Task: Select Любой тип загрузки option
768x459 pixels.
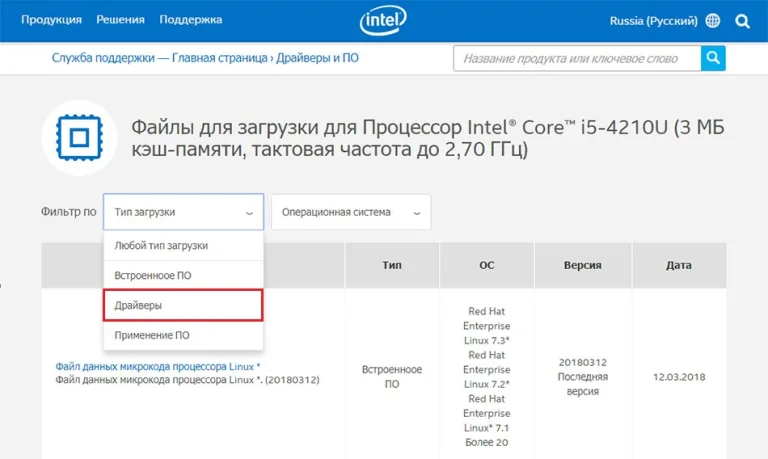Action: point(183,245)
